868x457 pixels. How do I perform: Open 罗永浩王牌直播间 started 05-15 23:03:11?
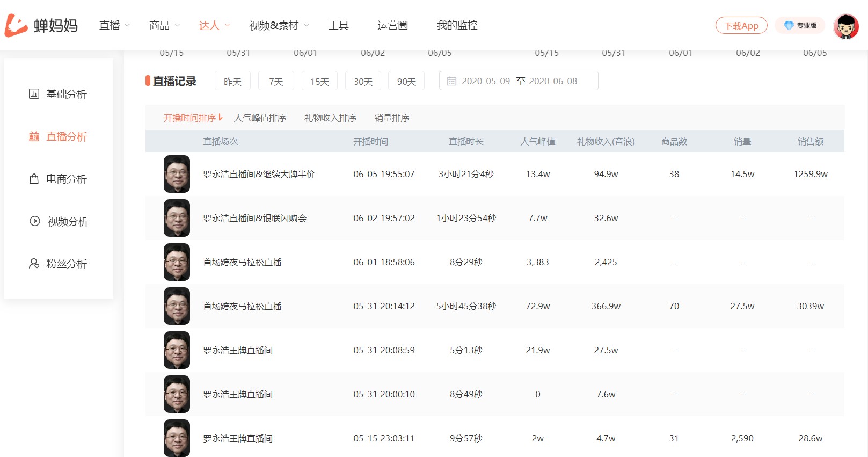coord(238,438)
